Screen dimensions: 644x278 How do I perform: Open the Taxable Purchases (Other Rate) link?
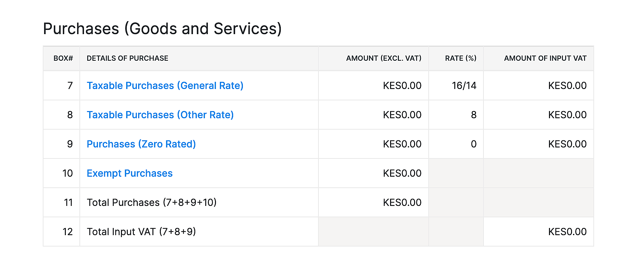pyautogui.click(x=160, y=115)
